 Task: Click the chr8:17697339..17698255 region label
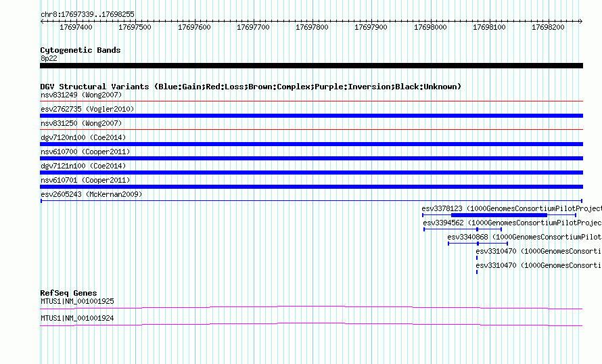point(87,15)
